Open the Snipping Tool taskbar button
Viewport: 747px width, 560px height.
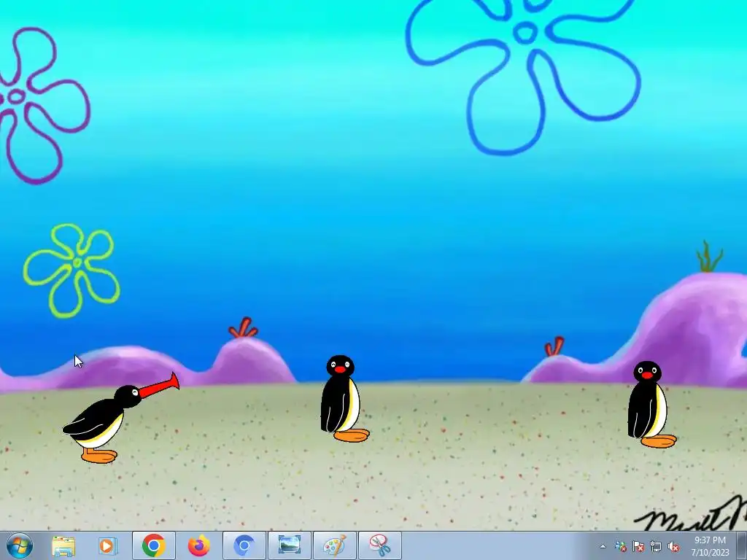pos(379,545)
